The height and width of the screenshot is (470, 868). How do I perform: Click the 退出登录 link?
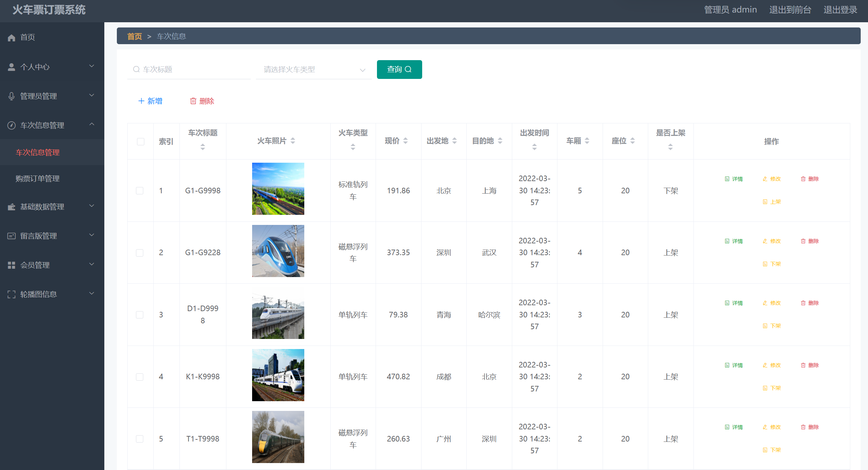(x=840, y=10)
